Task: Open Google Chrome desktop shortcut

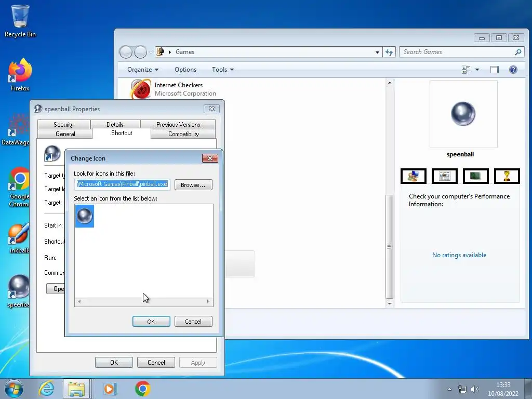Action: coord(19,187)
